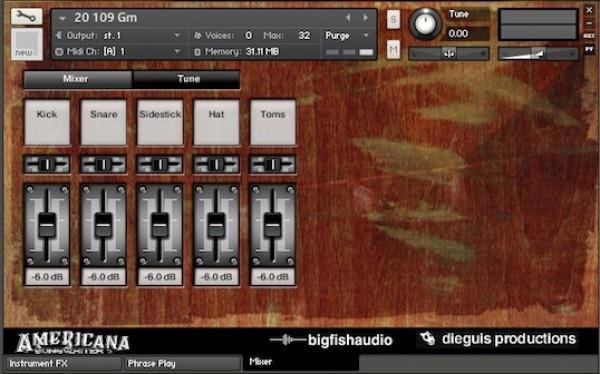Image resolution: width=600 pixels, height=374 pixels.
Task: Click the Kick pan slider
Action: 47,164
